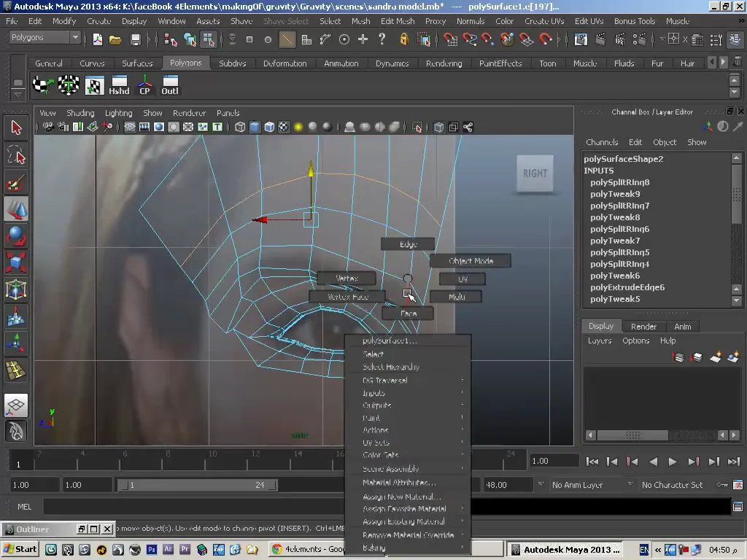
Task: Activate the Lasso select tool
Action: click(x=16, y=155)
